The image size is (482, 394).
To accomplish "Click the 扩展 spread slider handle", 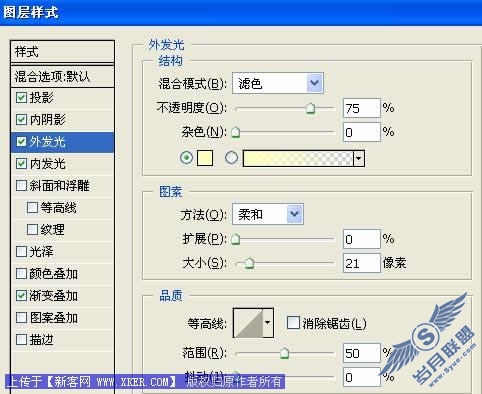I will pos(236,239).
